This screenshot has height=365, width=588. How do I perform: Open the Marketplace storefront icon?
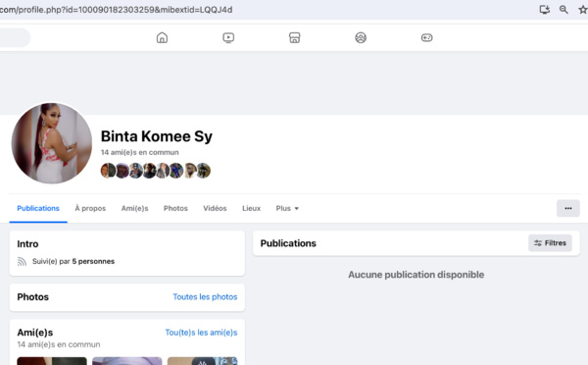(294, 37)
